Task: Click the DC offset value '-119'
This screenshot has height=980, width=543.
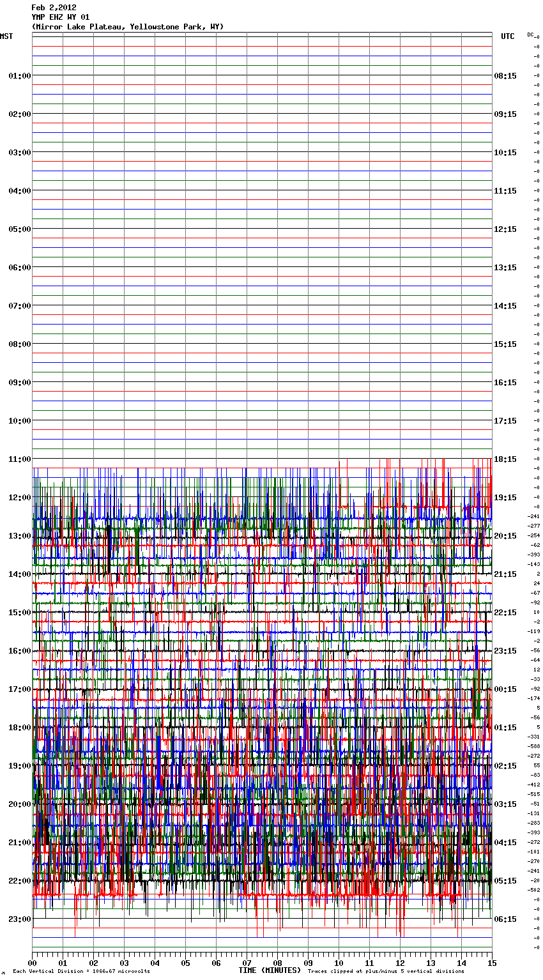Action: pos(534,631)
